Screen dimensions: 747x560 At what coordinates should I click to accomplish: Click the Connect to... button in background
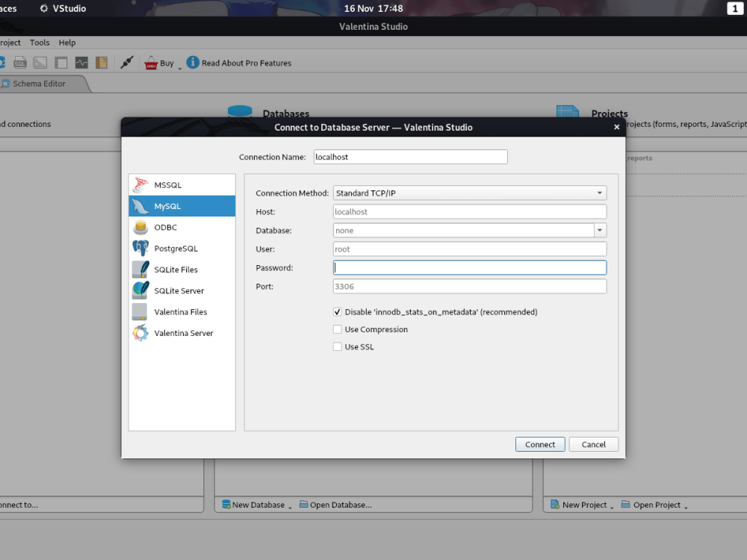[x=19, y=505]
